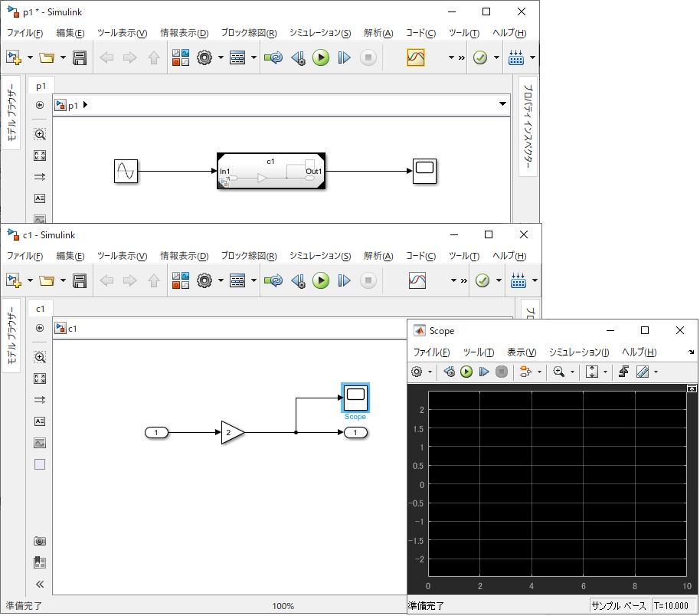The width and height of the screenshot is (700, 616).
Task: Click Model Advisor checkmark in p1 toolbar
Action: click(480, 57)
